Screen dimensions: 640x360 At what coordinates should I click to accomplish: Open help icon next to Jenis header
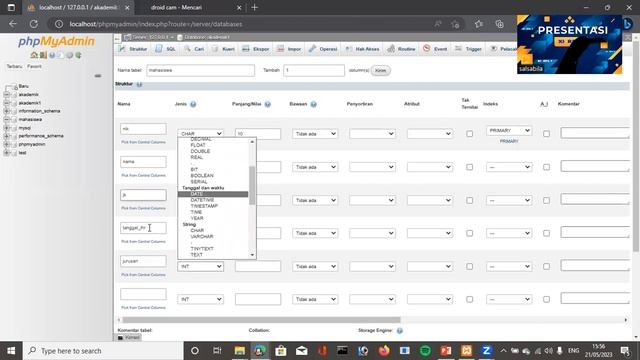click(x=193, y=104)
